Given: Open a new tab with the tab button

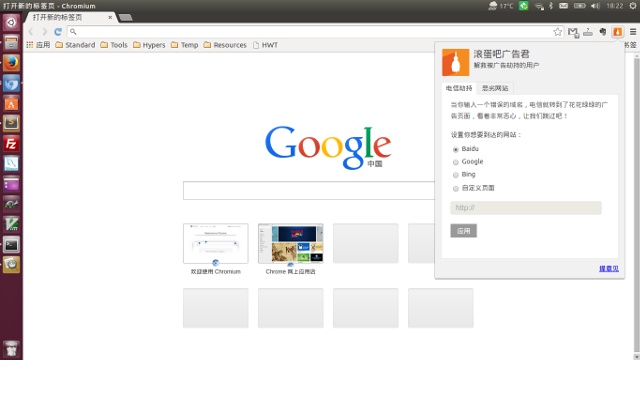Looking at the screenshot, I should click(x=125, y=17).
